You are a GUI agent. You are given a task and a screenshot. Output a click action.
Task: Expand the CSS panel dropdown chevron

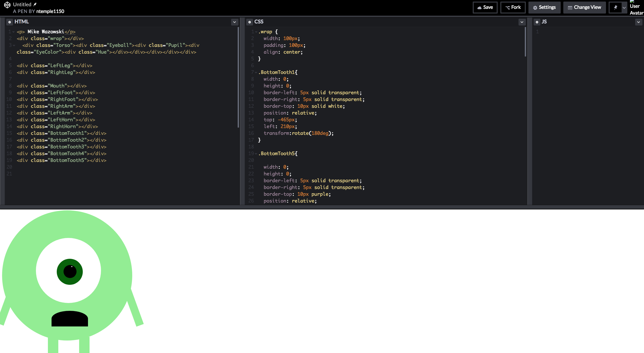[522, 22]
